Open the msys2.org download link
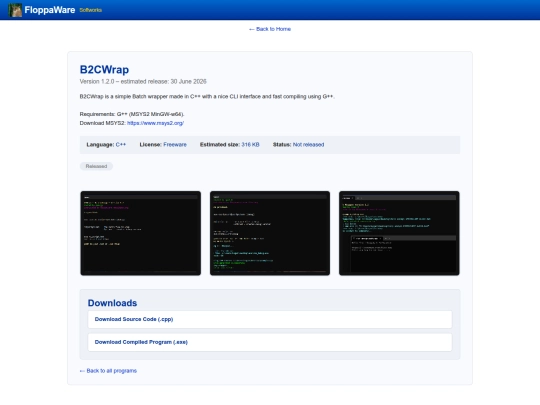 (155, 123)
